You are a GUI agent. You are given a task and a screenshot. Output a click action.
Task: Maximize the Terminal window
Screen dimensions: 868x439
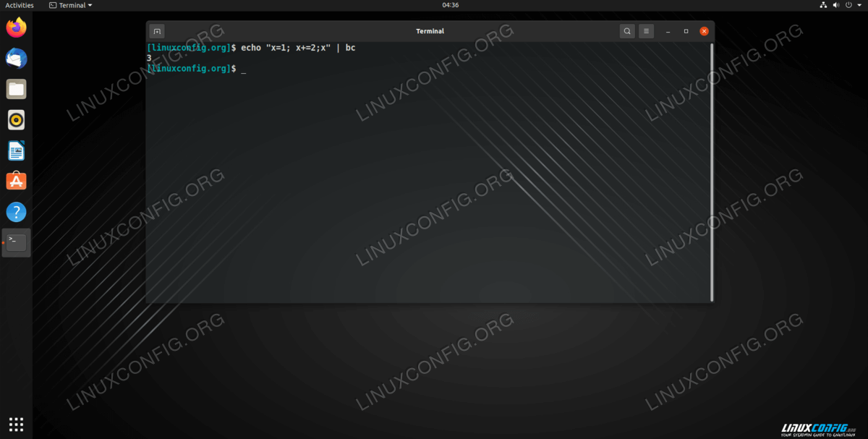click(686, 31)
